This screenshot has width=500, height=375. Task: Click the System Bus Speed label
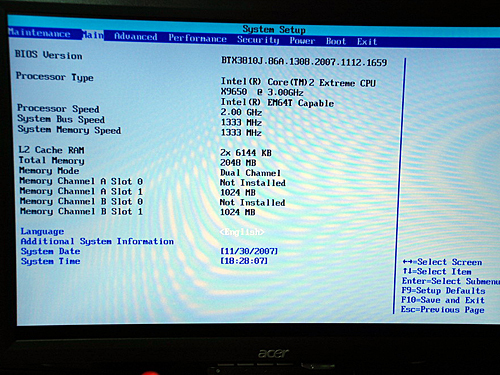pyautogui.click(x=61, y=119)
